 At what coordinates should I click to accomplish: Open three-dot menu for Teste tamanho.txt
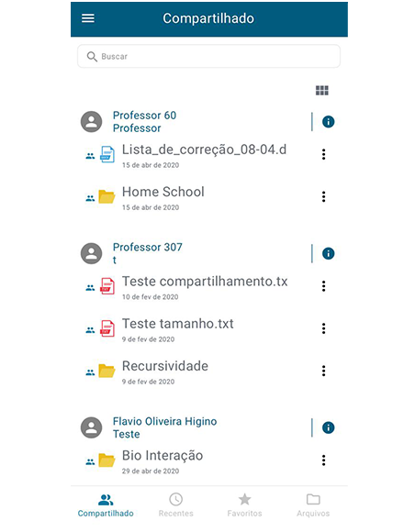coord(323,328)
